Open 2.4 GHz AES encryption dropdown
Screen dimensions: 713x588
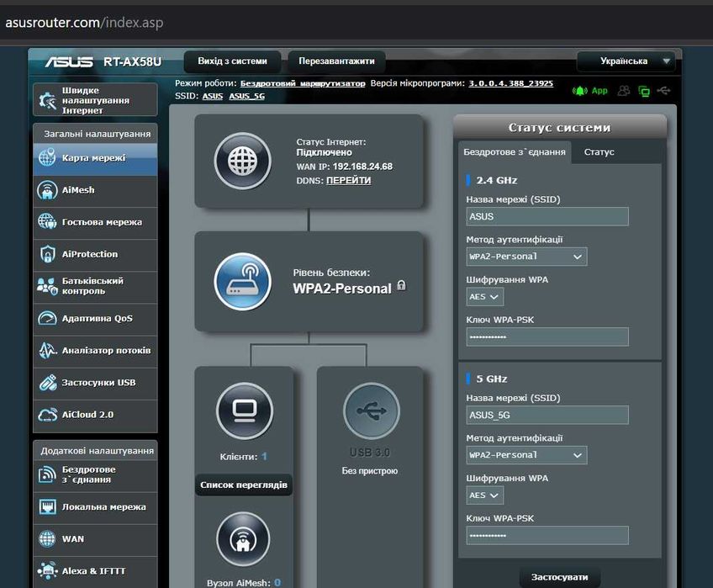485,297
